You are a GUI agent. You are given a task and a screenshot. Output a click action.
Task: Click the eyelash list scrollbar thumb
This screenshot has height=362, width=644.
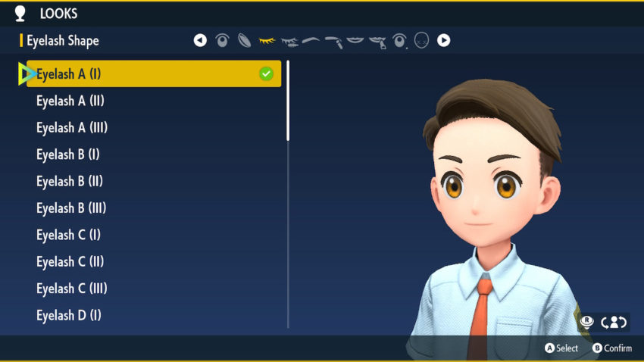pyautogui.click(x=288, y=101)
